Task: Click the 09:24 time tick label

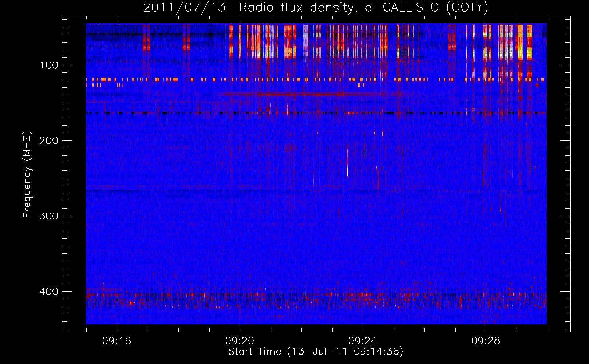Action: [x=363, y=341]
